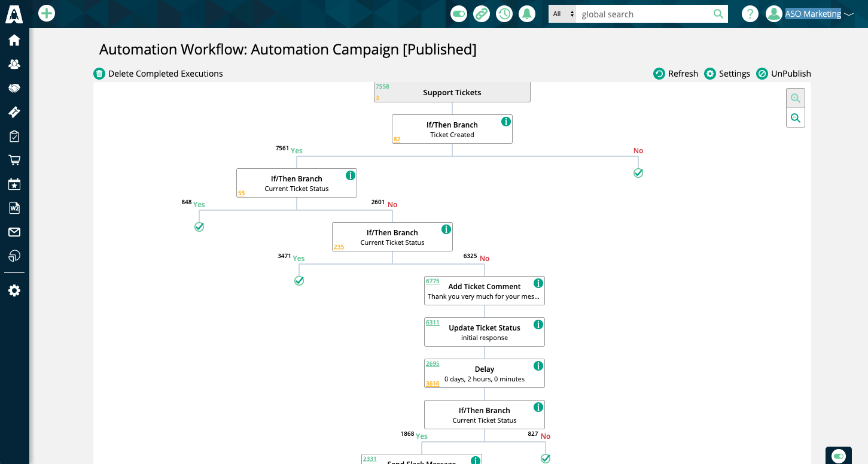Open the history clock icon
This screenshot has height=464, width=868.
pos(504,14)
